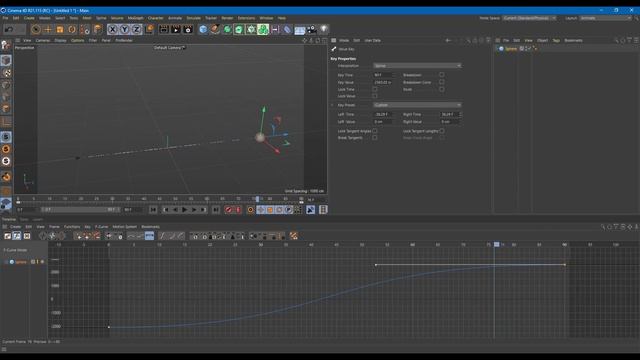Open Cameras menu in viewport
Image resolution: width=640 pixels, height=360 pixels.
click(x=42, y=40)
